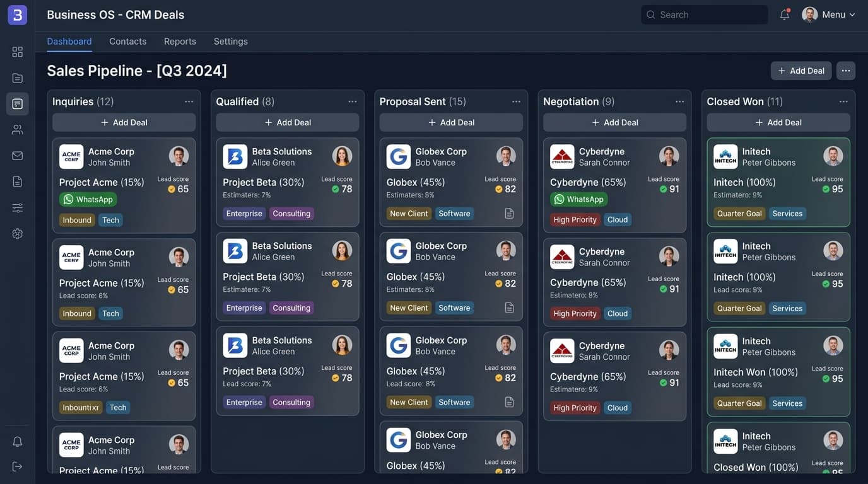Image resolution: width=868 pixels, height=484 pixels.
Task: Click the user avatar beside Menu
Action: [810, 14]
